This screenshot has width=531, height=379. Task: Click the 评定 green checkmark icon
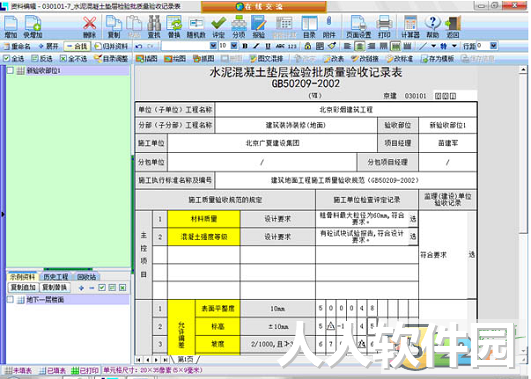[218, 26]
